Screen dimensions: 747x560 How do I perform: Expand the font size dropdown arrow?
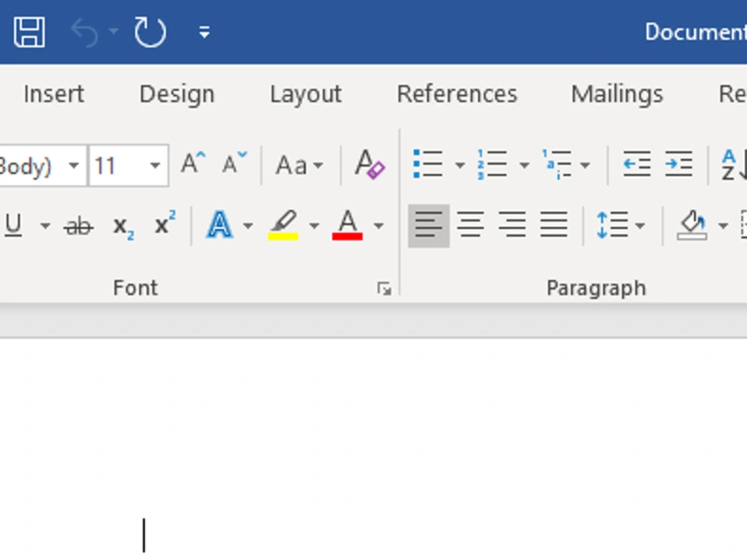[155, 166]
